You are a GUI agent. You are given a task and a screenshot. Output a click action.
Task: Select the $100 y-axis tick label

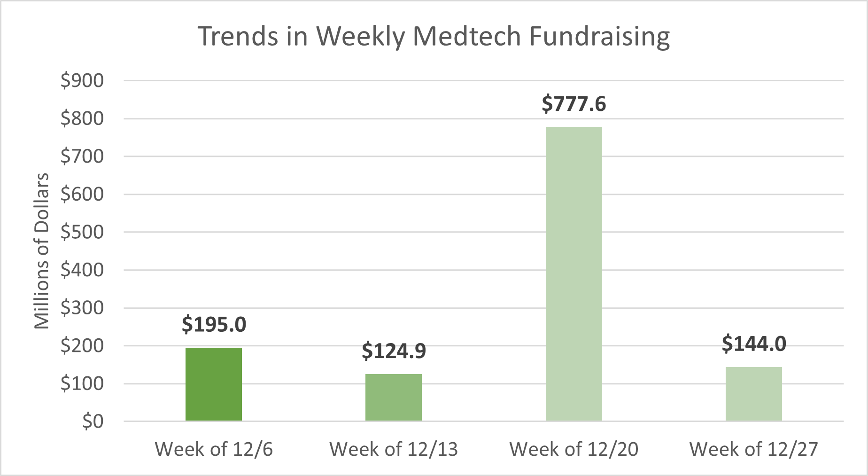click(x=82, y=384)
